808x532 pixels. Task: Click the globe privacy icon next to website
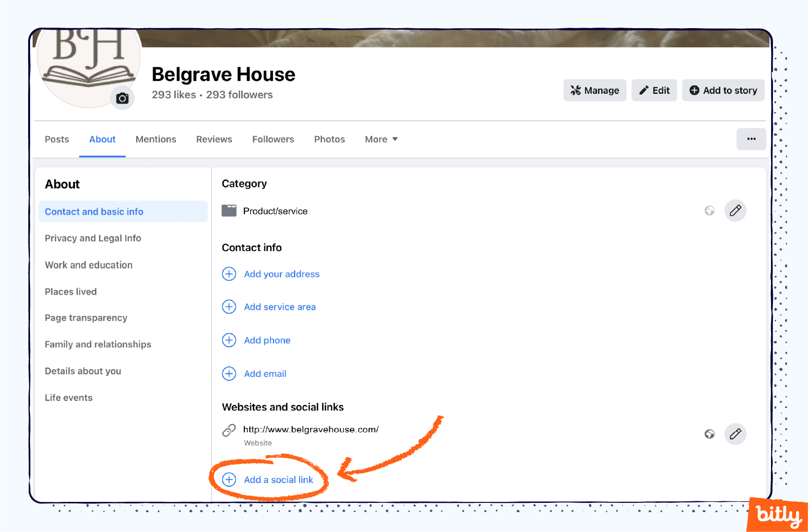[x=709, y=434]
